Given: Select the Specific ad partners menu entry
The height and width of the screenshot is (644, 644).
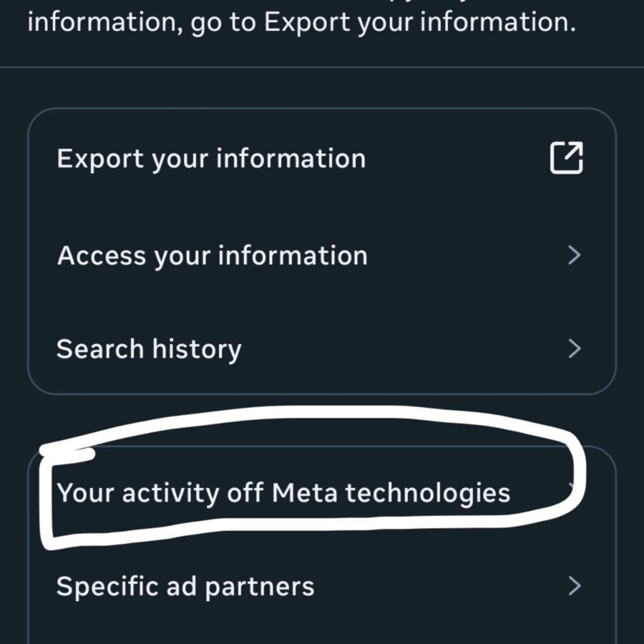Looking at the screenshot, I should tap(184, 586).
